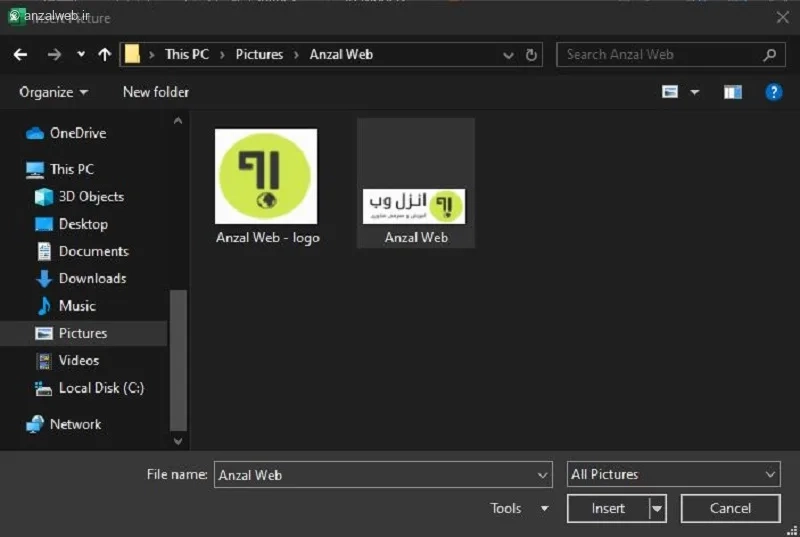Create a New folder

point(156,92)
